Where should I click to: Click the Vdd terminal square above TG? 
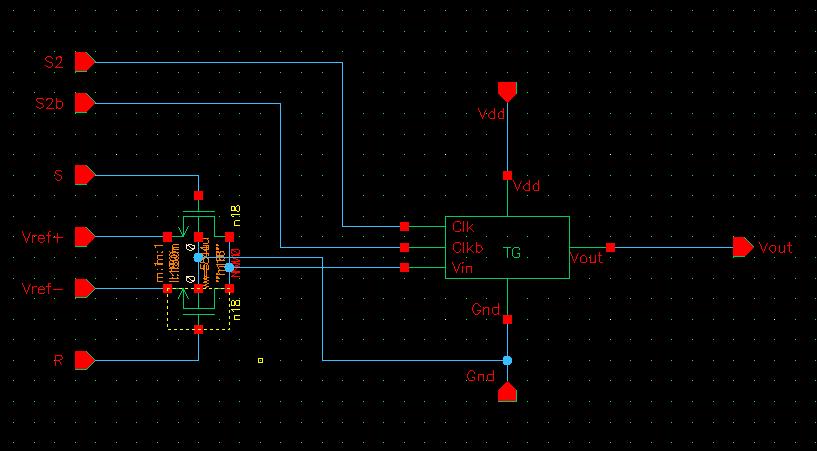click(x=507, y=176)
